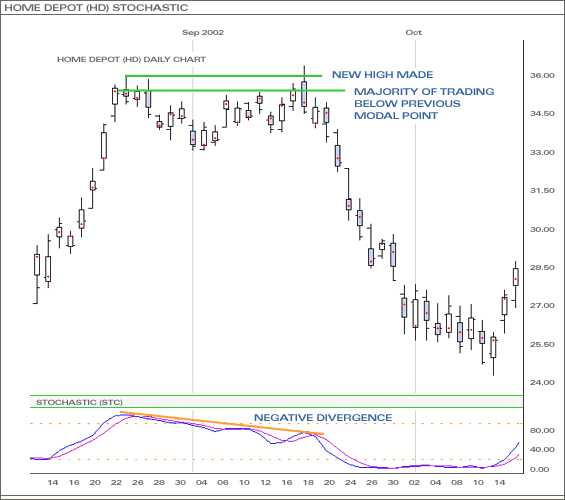Screen dimensions: 565x500
Task: Click the 'Oct' month label
Action: tap(414, 32)
